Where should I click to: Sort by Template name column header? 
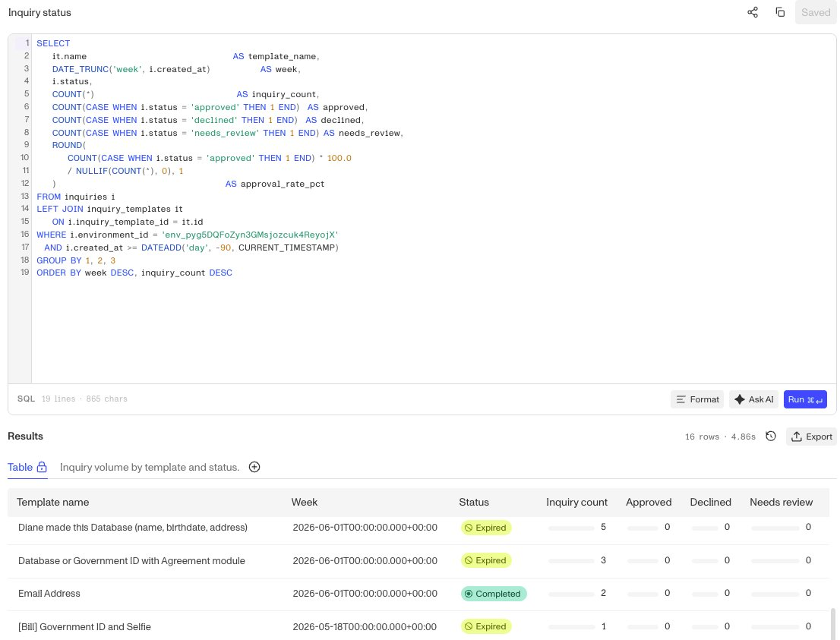(x=52, y=503)
